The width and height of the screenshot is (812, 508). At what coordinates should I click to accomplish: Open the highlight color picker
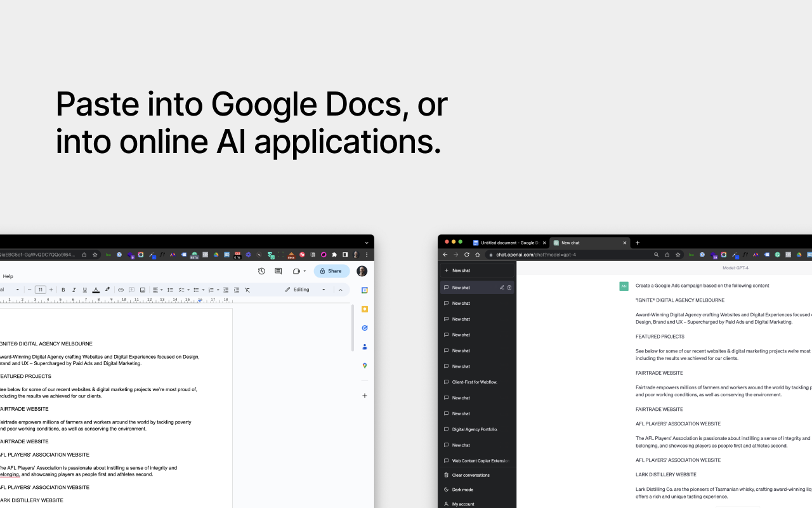tap(107, 290)
